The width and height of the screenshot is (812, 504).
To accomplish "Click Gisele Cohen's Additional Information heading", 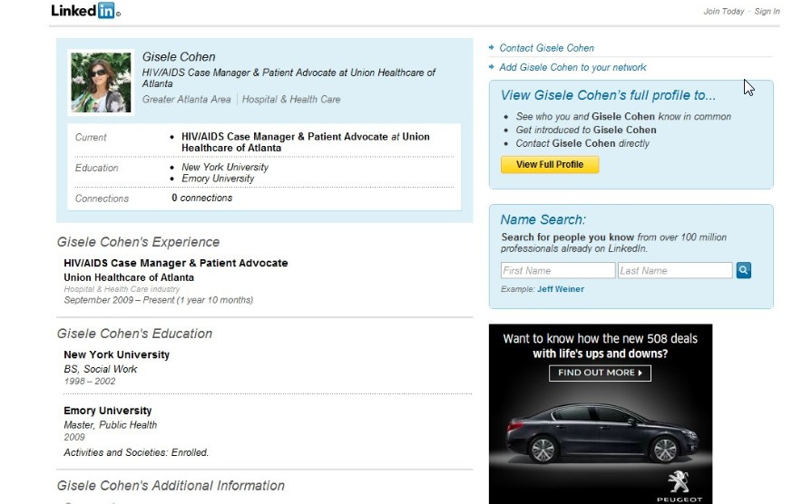I will [171, 486].
